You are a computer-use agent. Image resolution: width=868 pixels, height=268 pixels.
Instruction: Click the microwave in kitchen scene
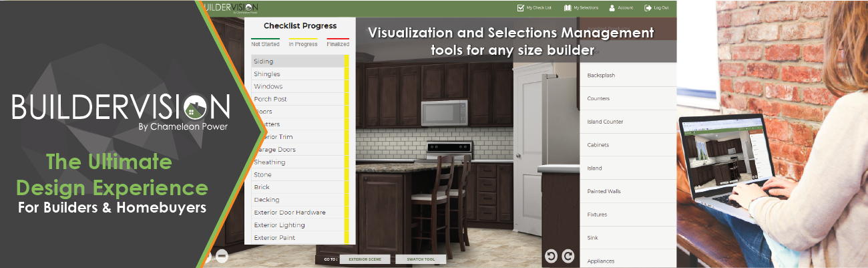tap(445, 113)
